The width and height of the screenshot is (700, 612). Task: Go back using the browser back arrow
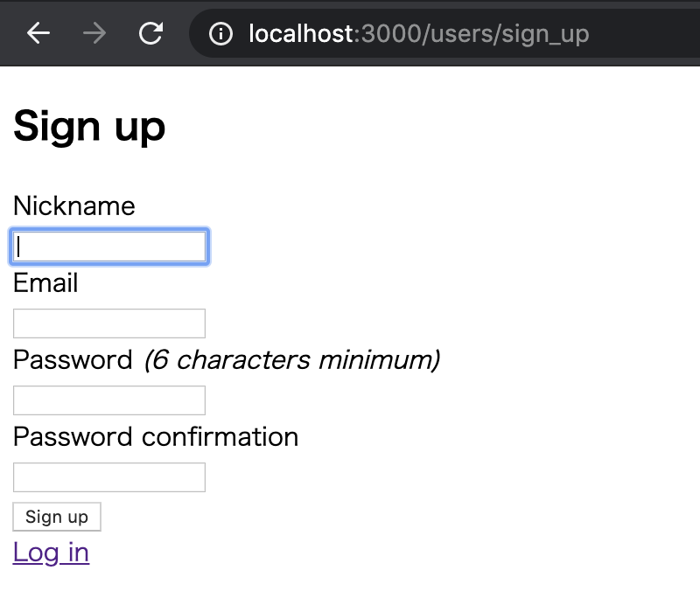[38, 33]
